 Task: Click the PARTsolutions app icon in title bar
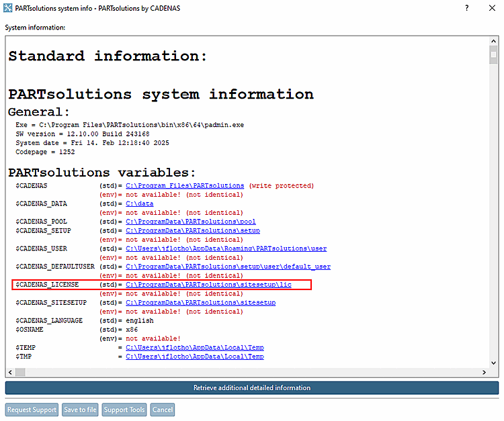coord(7,8)
